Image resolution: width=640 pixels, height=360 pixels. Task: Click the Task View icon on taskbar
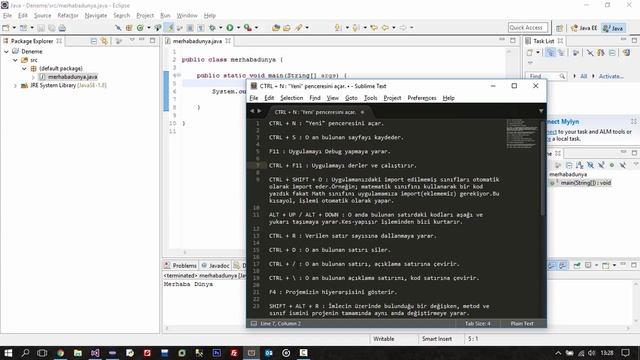(x=42, y=353)
